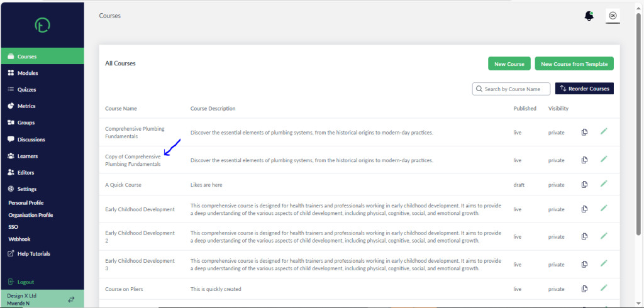Click the Reorder Courses button

584,88
